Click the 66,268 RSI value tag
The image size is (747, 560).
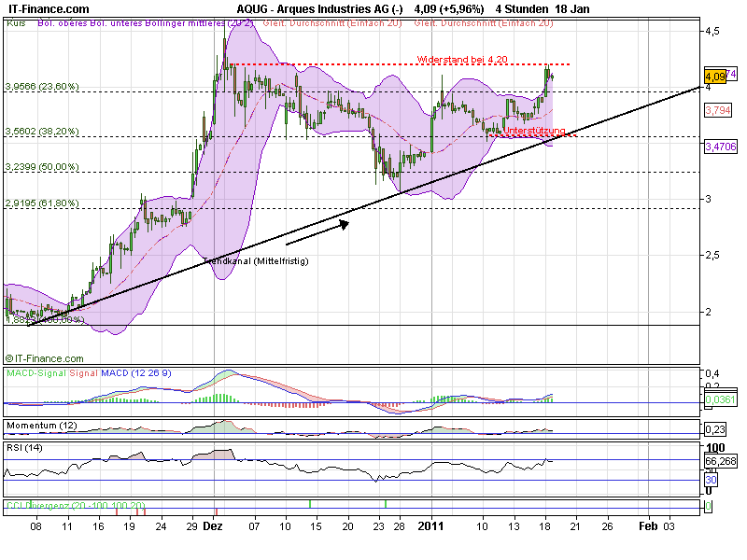[x=720, y=461]
